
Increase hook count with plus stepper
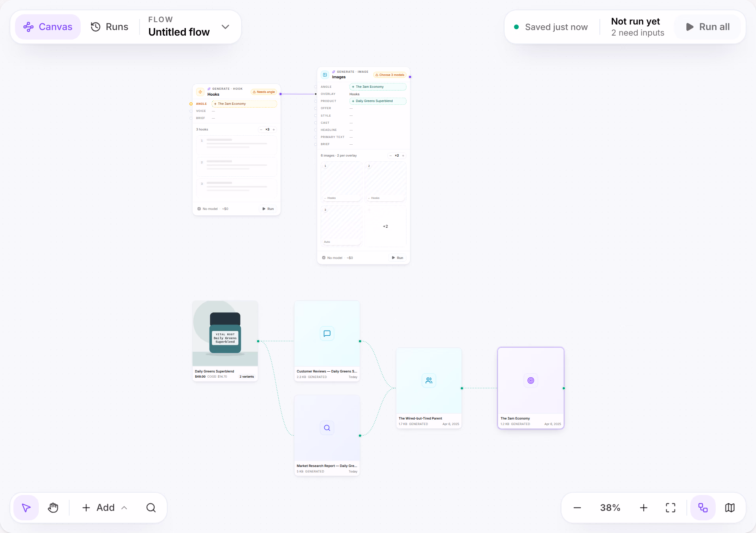pos(274,130)
